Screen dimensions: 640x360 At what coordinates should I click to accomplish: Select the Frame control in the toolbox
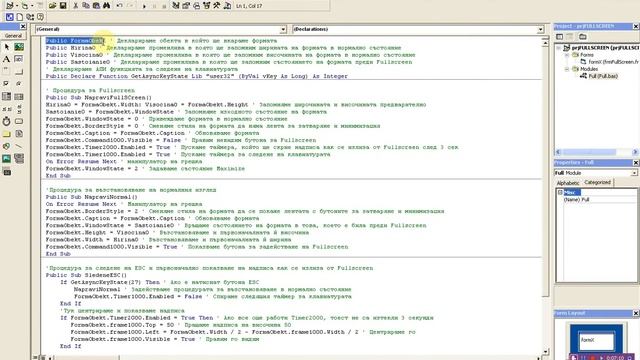point(7,71)
